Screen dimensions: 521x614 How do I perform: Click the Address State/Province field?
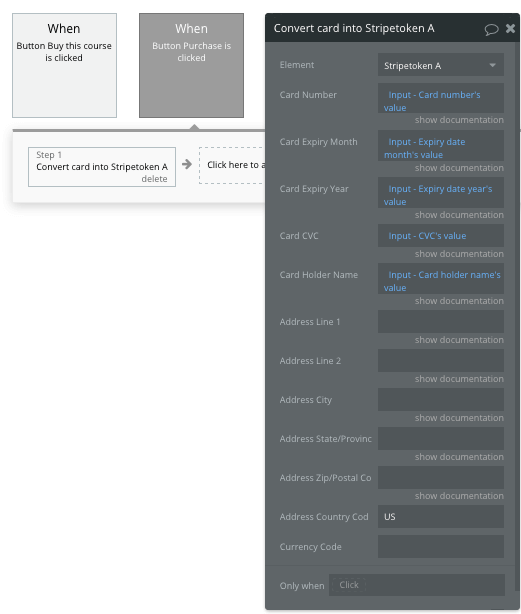click(x=441, y=439)
